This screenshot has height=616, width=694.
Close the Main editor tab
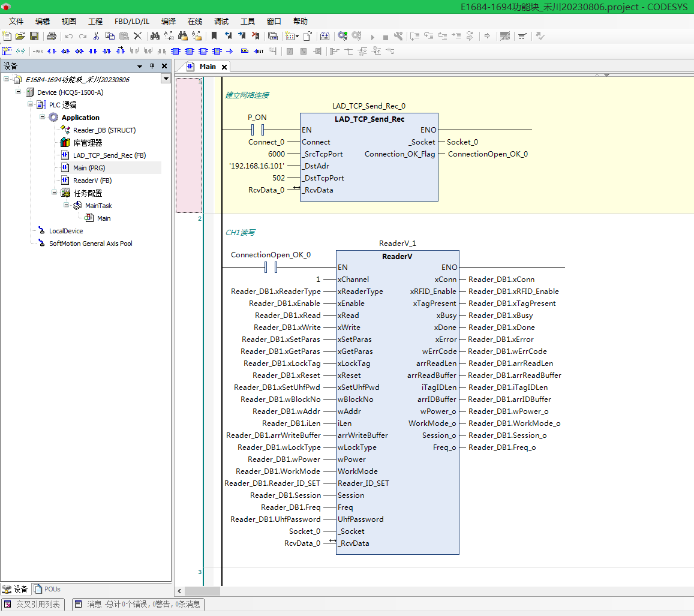[224, 67]
